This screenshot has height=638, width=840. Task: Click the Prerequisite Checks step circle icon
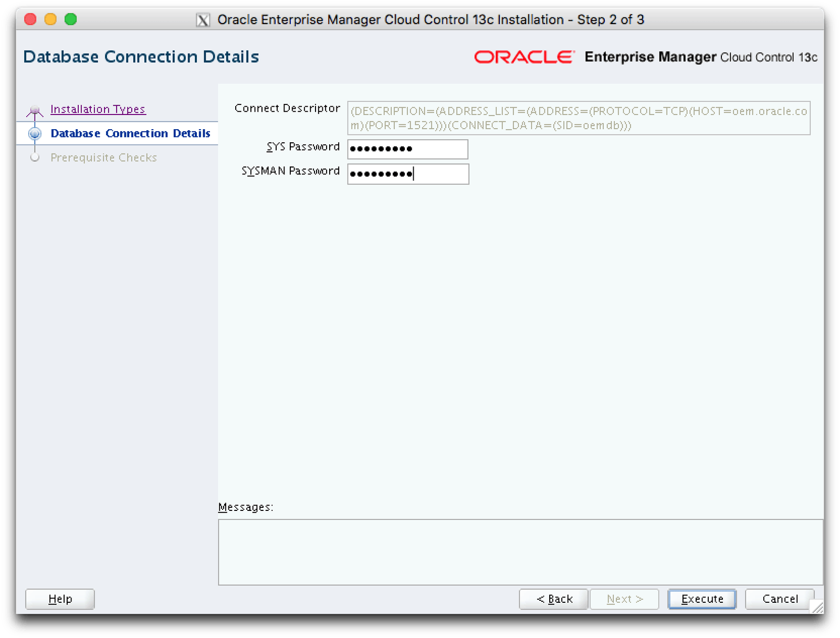tap(35, 158)
